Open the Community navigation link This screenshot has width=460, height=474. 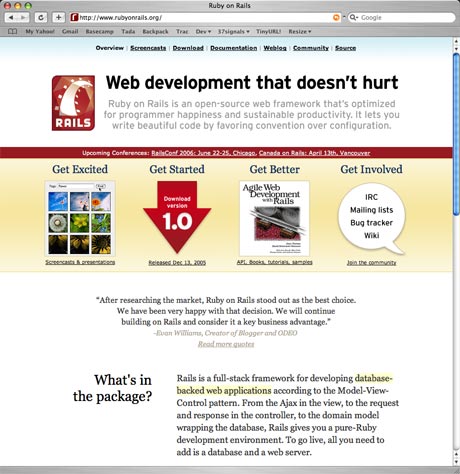311,48
